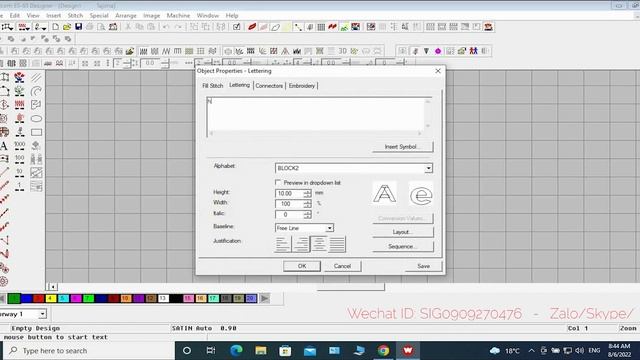Click the Save floppy disk icon

tap(78, 27)
